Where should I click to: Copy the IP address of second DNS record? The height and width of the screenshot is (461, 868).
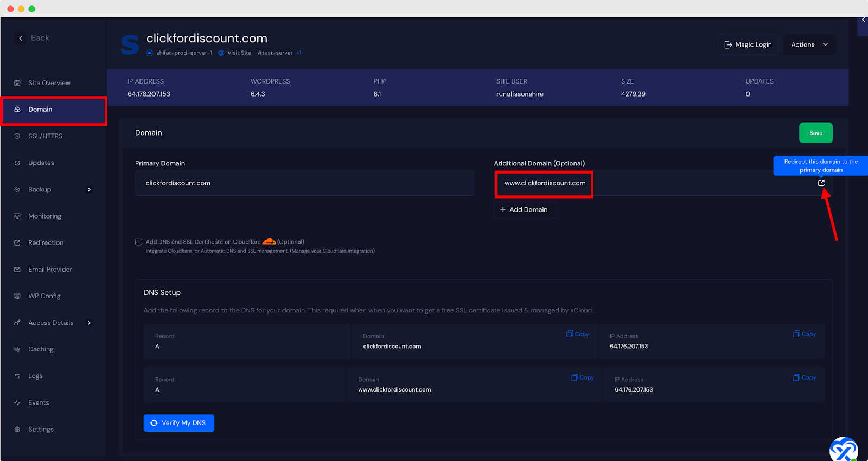[805, 377]
